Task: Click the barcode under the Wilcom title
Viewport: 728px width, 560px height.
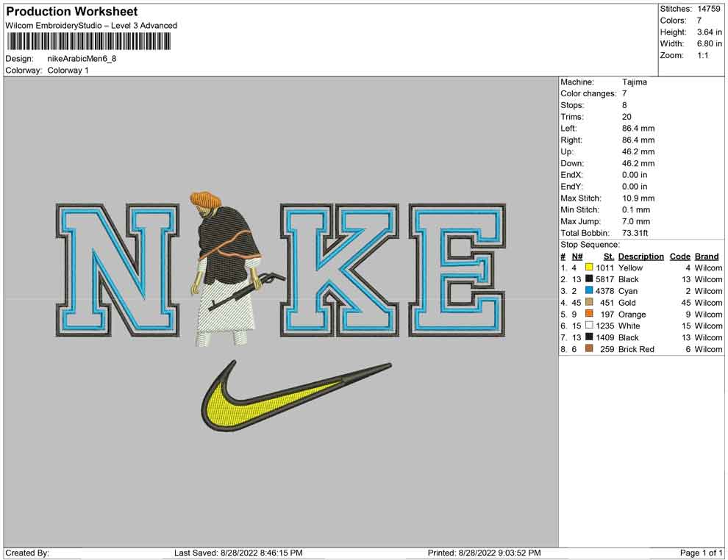Action: pyautogui.click(x=88, y=41)
